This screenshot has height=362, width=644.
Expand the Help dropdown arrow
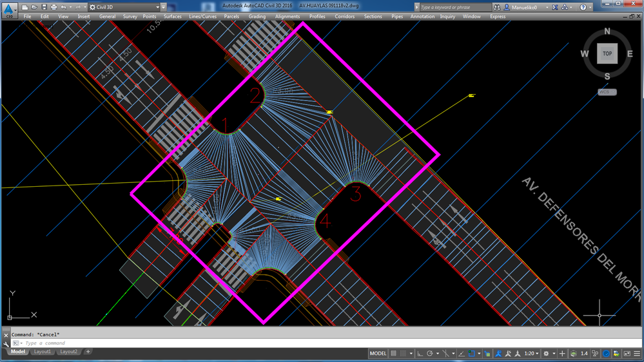click(590, 7)
